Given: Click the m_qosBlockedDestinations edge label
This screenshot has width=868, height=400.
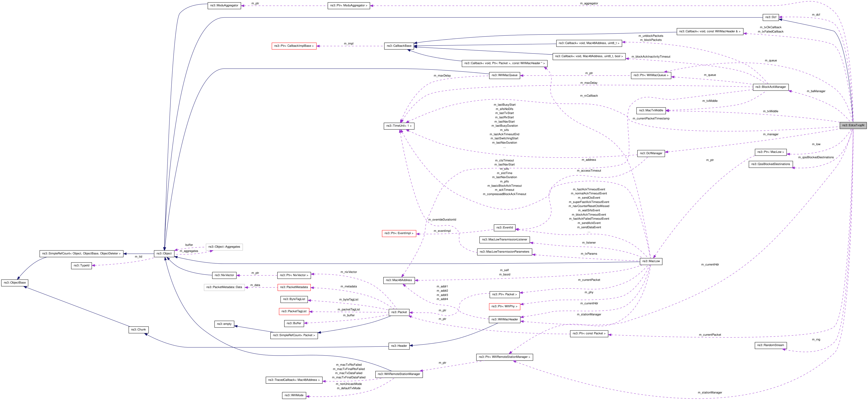Looking at the screenshot, I should 816,157.
